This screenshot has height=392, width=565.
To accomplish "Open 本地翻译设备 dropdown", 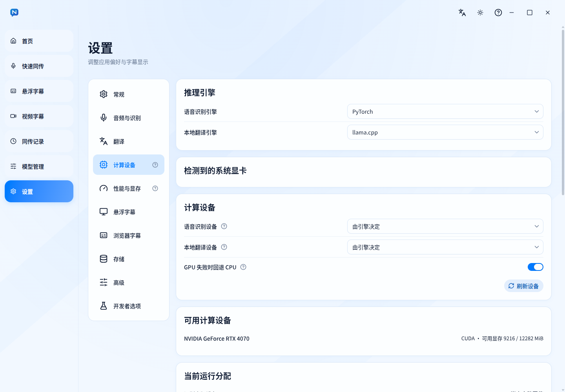I will tap(445, 247).
